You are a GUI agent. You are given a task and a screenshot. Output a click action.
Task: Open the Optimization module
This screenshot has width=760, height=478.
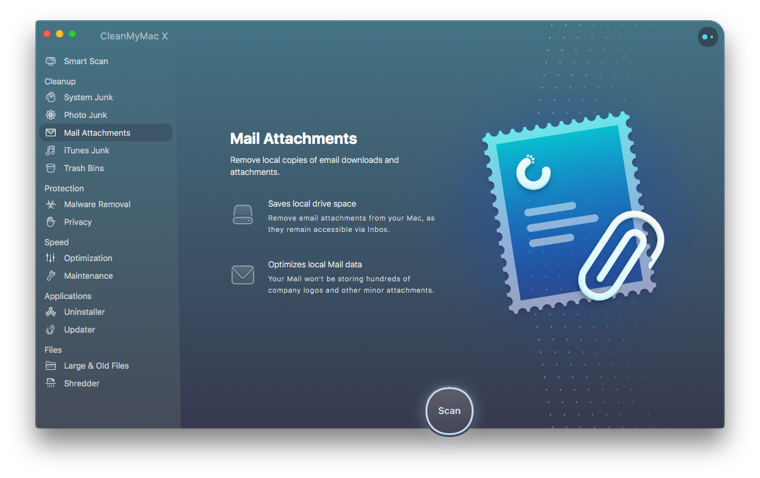pyautogui.click(x=88, y=258)
